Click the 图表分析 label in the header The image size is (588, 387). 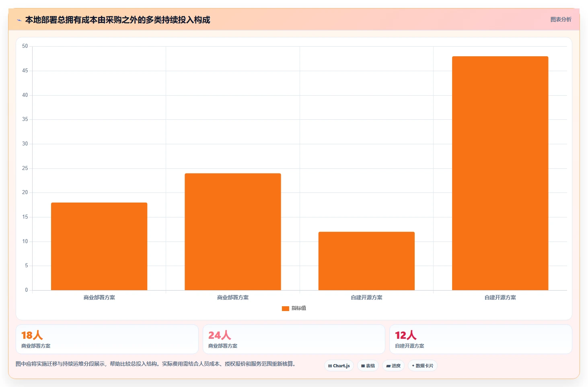point(561,19)
